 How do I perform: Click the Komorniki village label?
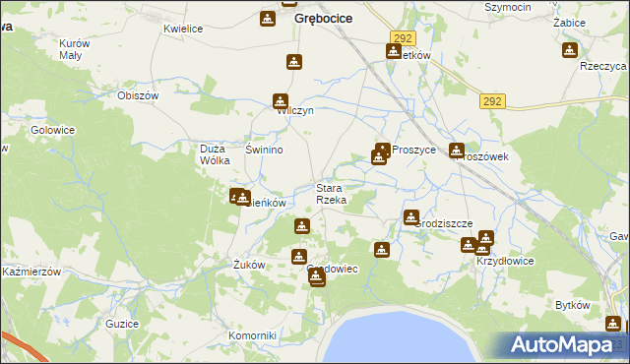coord(252,335)
